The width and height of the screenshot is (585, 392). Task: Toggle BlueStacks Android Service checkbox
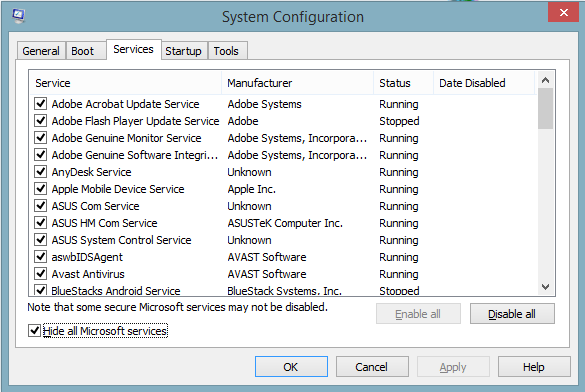click(40, 290)
